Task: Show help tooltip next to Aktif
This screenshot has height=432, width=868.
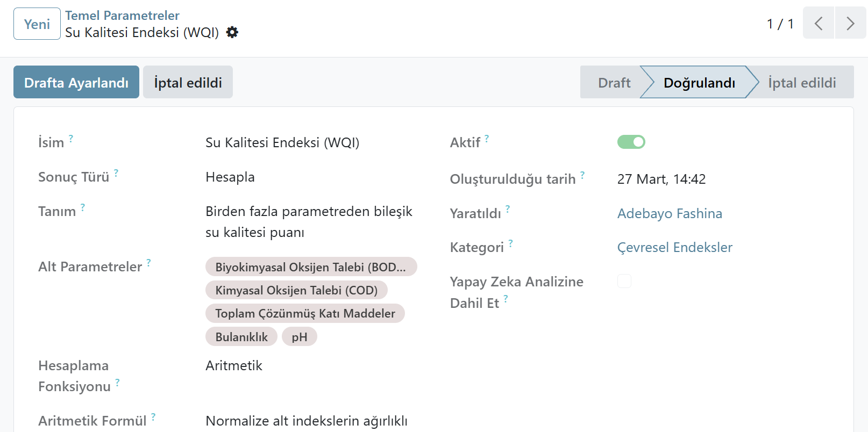Action: tap(487, 138)
